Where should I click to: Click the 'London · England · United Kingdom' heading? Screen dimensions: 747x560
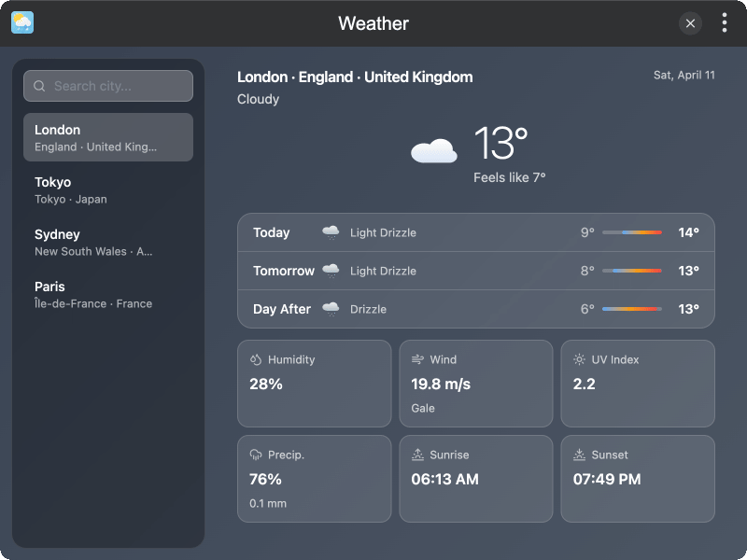[355, 77]
